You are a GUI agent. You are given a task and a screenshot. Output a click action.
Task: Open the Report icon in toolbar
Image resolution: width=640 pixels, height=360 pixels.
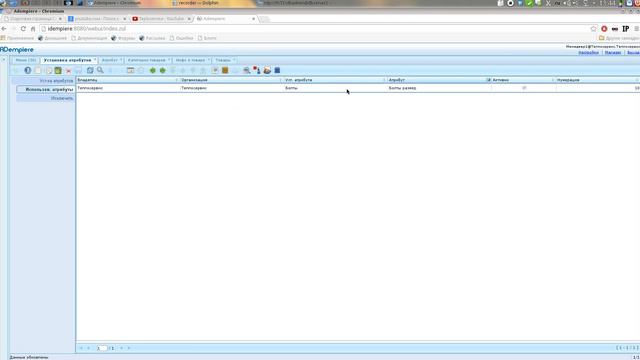point(215,70)
